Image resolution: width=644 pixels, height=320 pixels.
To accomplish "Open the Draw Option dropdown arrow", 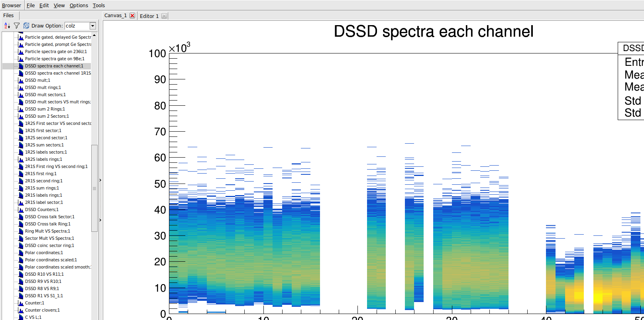I will pyautogui.click(x=92, y=26).
